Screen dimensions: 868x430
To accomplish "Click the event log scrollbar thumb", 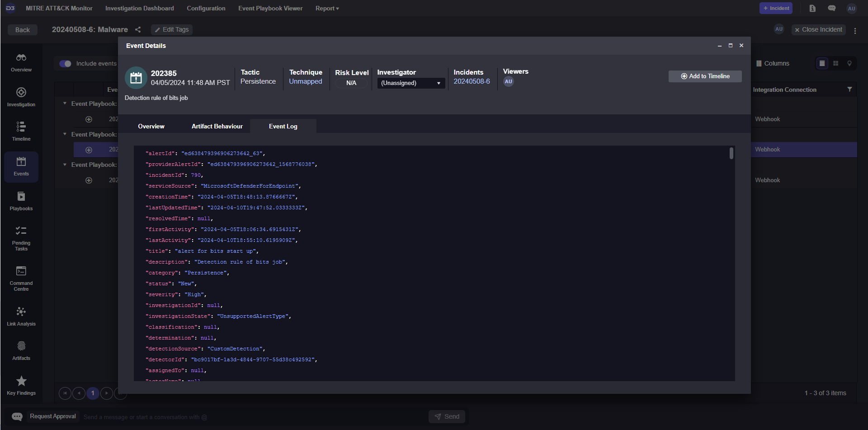I will (731, 153).
